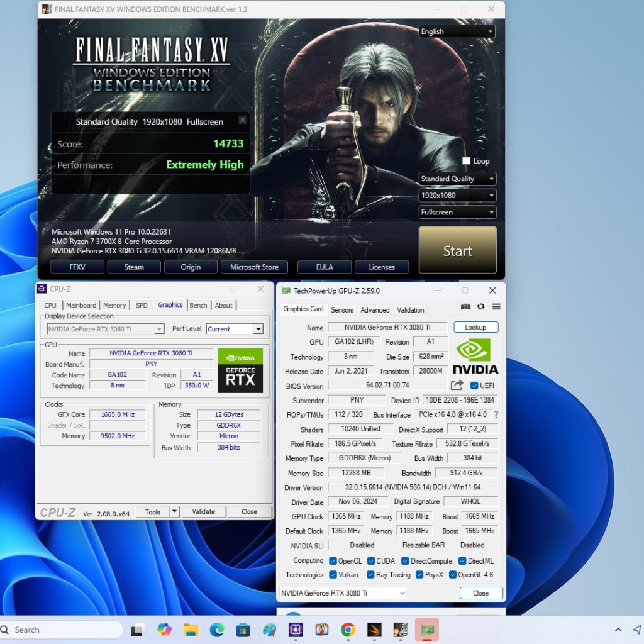Image resolution: width=644 pixels, height=644 pixels.
Task: Open Google Chrome from the taskbar
Action: 348,630
